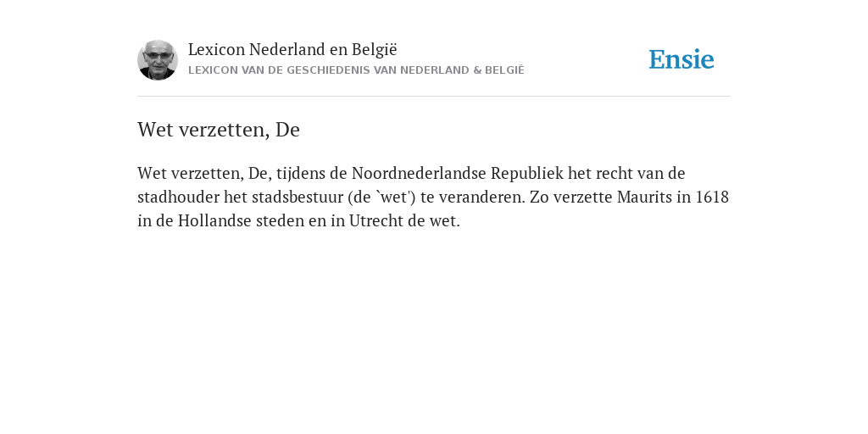Click the subtitle Lexicon van de Geschiedenis
Viewport: 868px width, 434px height.
[x=356, y=70]
